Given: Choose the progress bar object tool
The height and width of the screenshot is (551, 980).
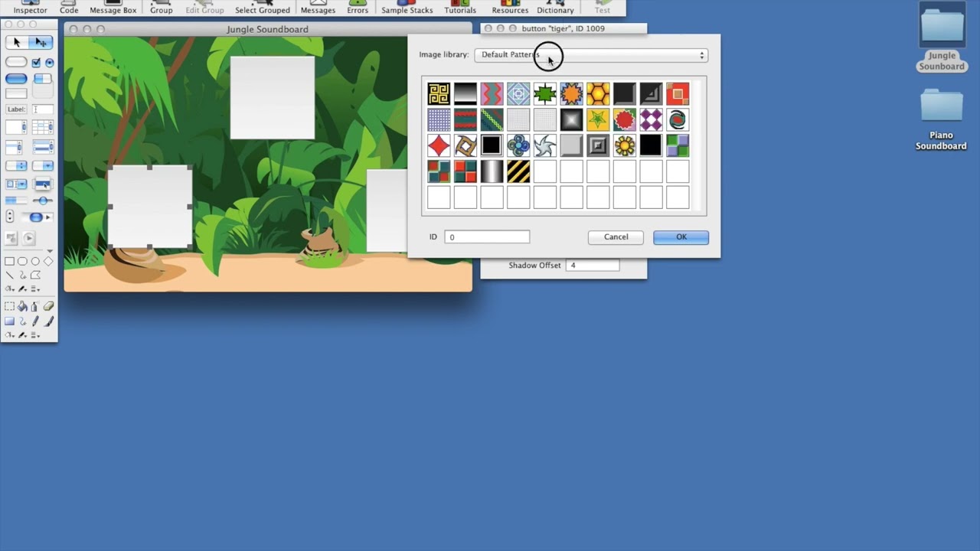Looking at the screenshot, I should point(15,201).
